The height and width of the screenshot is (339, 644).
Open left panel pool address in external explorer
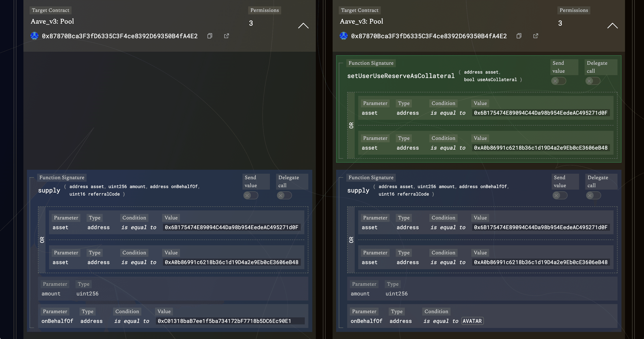coord(227,36)
